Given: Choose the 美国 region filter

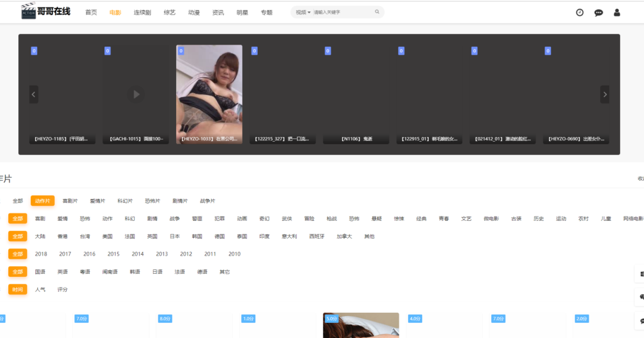Looking at the screenshot, I should [107, 236].
